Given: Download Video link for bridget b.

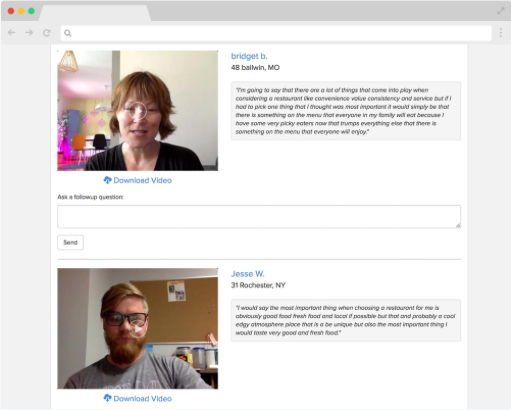Looking at the screenshot, I should tap(143, 180).
